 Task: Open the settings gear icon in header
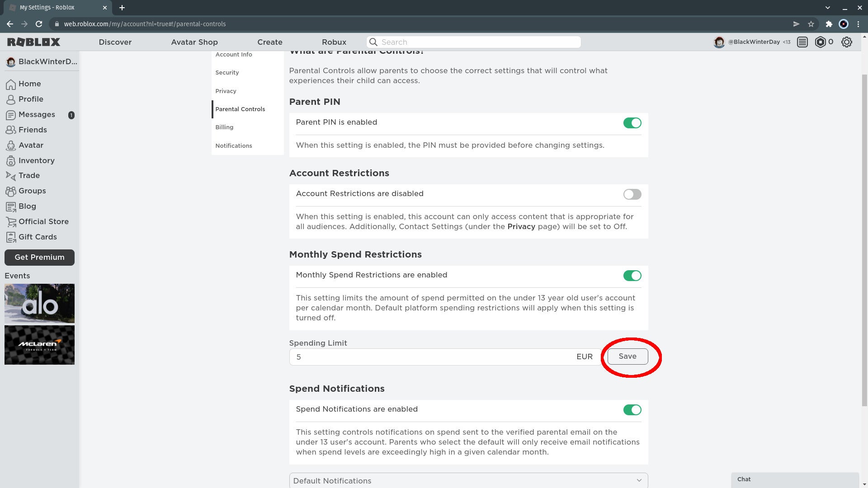(x=847, y=42)
